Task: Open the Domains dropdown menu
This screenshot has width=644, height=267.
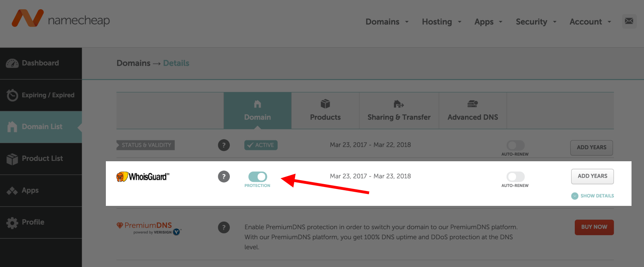Action: tap(387, 22)
